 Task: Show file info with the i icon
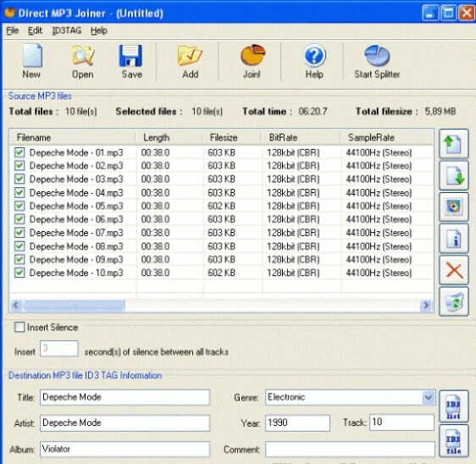(x=453, y=239)
